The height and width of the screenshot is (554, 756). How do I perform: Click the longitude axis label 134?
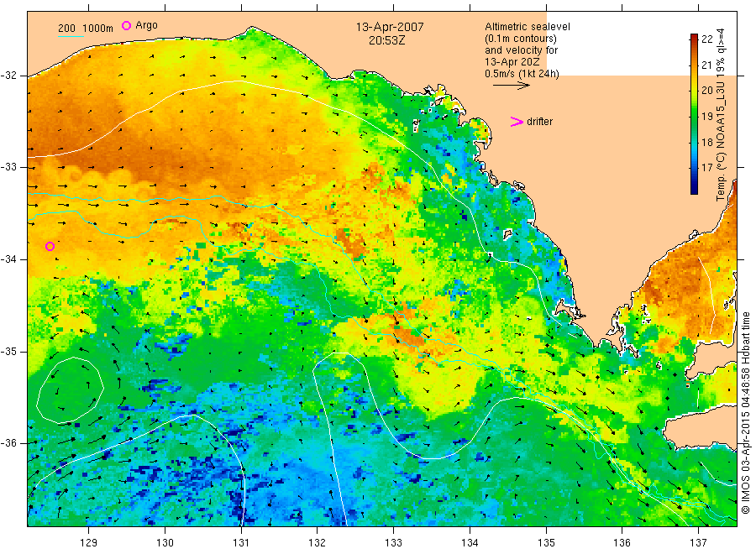click(x=470, y=543)
